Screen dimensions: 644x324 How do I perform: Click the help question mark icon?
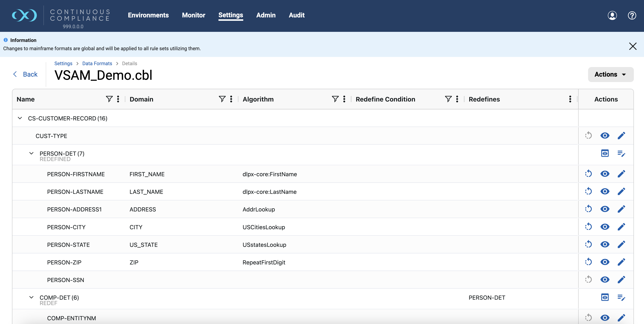click(632, 15)
